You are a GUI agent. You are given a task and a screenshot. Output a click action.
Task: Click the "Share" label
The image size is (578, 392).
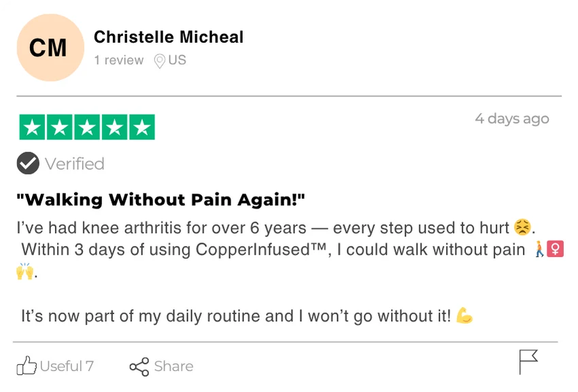tap(173, 366)
